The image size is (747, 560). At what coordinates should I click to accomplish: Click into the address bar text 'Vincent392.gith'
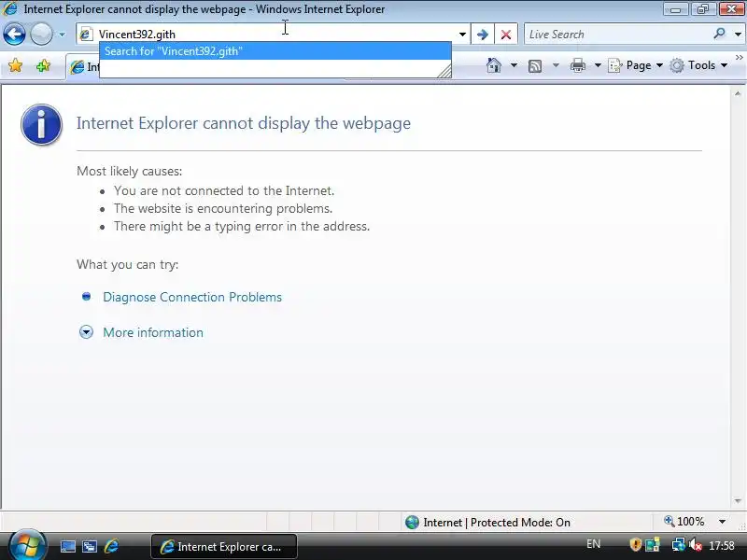137,35
